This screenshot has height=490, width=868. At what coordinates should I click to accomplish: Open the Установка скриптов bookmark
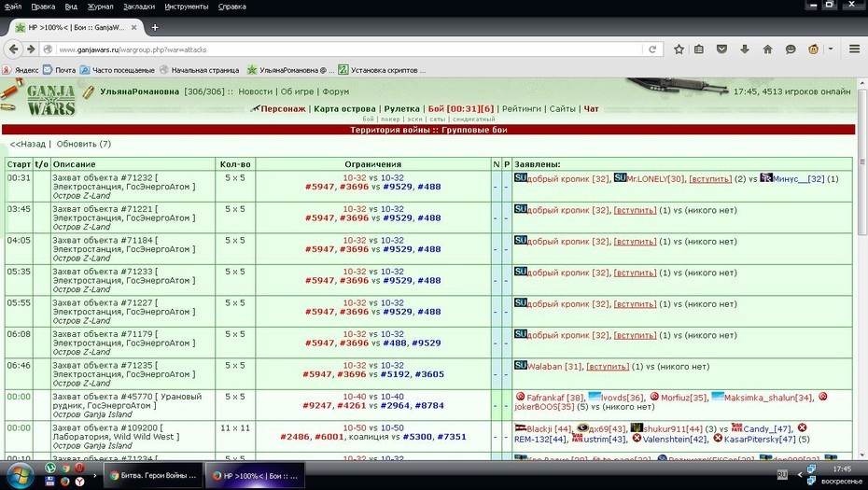[382, 70]
